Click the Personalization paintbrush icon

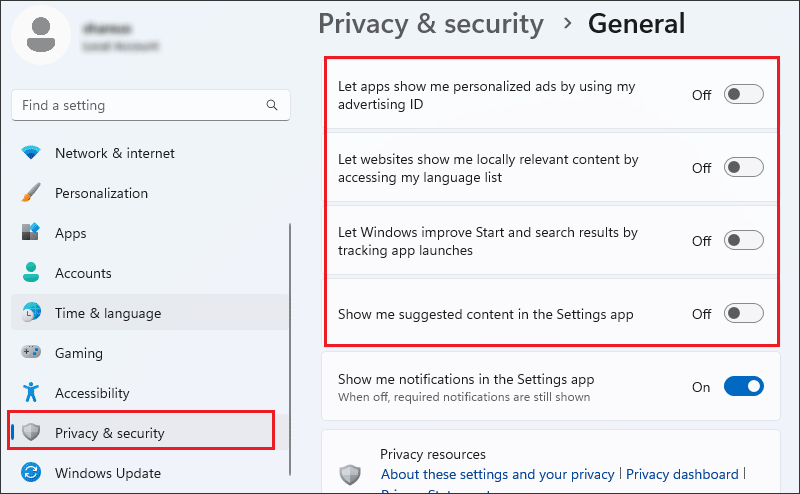(x=31, y=192)
